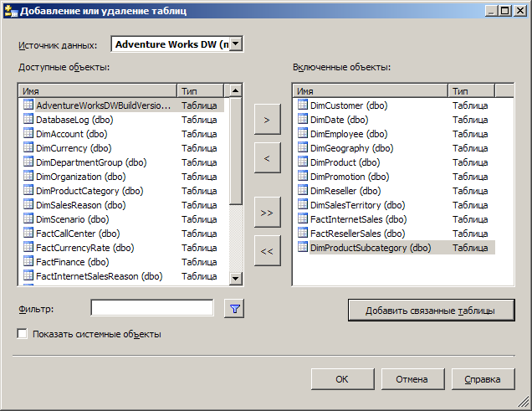
Task: Click Добавить связанные таблицы button
Action: (x=432, y=311)
